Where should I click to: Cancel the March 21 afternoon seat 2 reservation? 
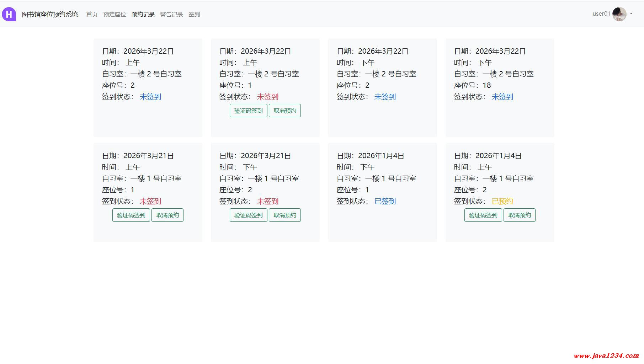(x=284, y=215)
